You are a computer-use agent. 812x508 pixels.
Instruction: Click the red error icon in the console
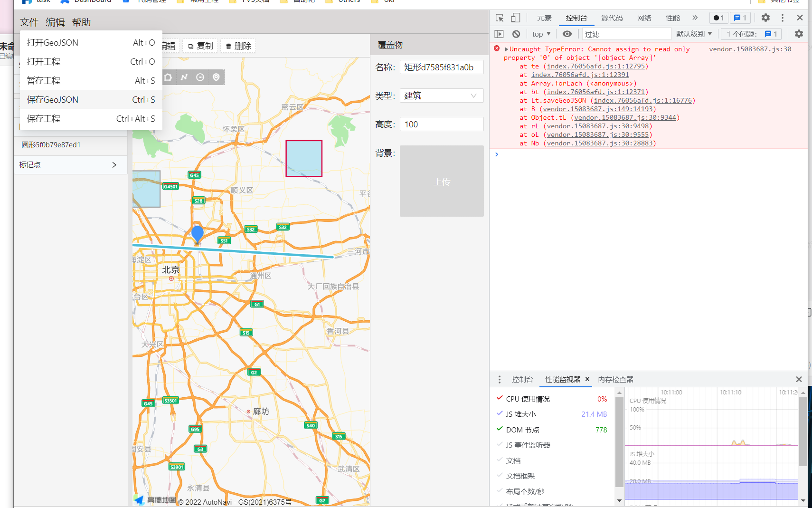[x=497, y=48]
